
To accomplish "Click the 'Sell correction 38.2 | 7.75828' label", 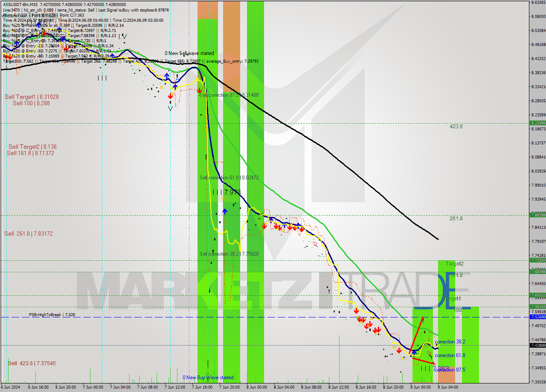I will coord(229,254).
